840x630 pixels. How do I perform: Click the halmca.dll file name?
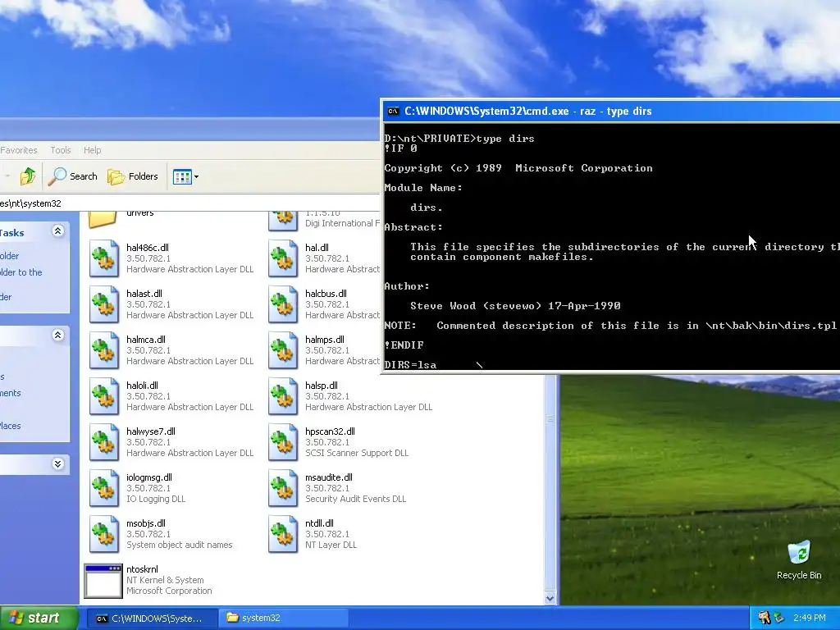[146, 340]
